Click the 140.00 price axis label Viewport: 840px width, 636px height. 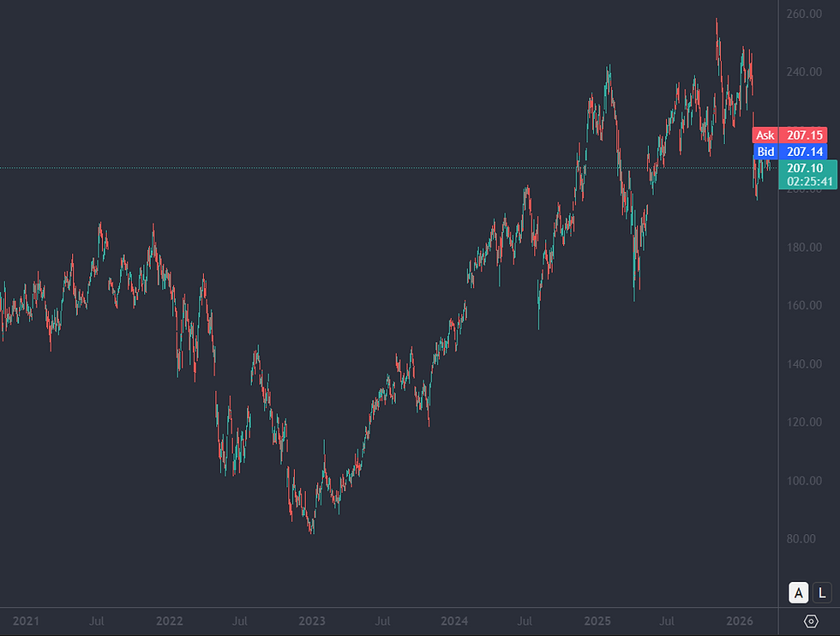tap(804, 363)
